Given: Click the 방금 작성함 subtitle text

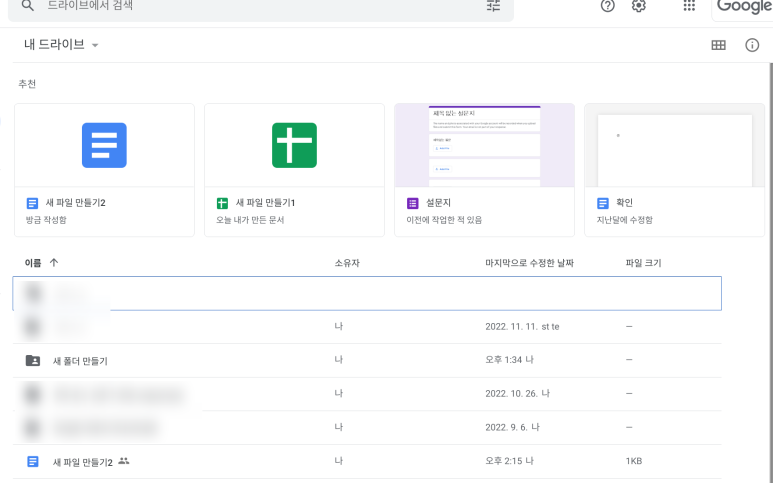Looking at the screenshot, I should coord(46,220).
